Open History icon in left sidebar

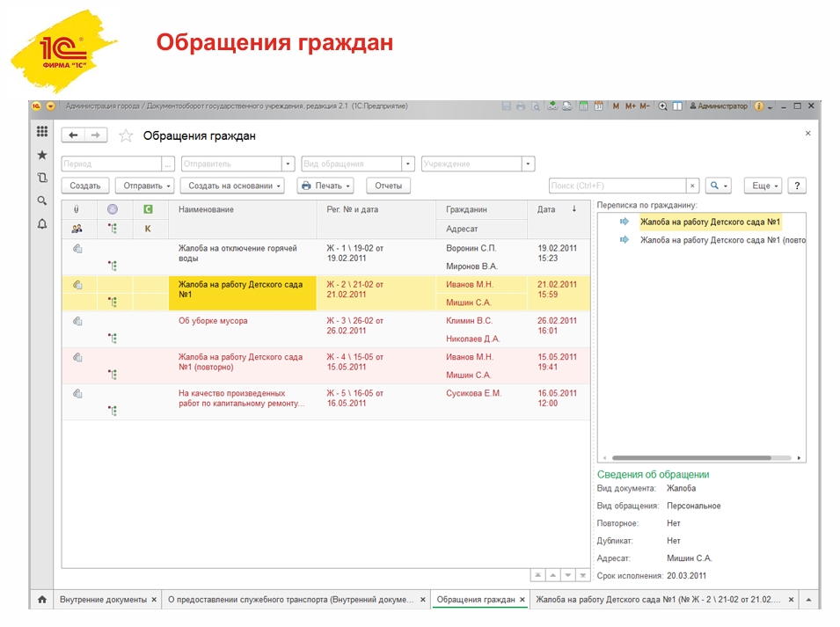tap(41, 178)
